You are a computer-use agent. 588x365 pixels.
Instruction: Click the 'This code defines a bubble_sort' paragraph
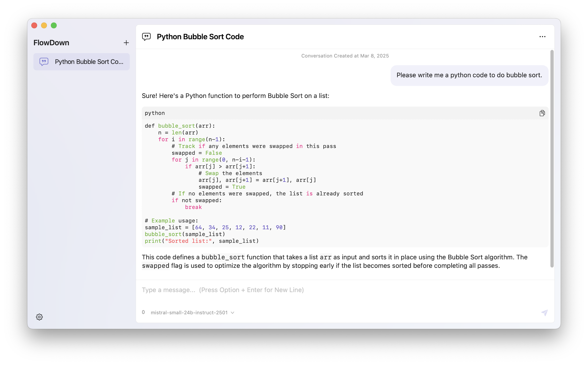pyautogui.click(x=334, y=261)
